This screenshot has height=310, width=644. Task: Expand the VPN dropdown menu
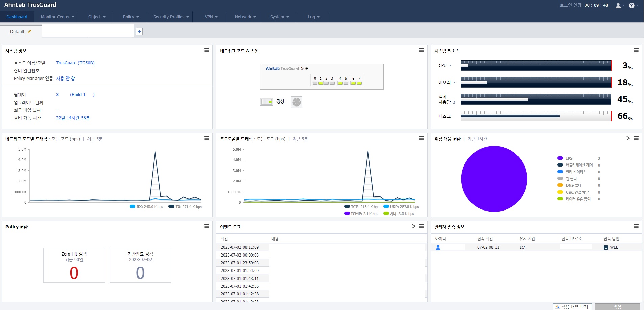(211, 17)
